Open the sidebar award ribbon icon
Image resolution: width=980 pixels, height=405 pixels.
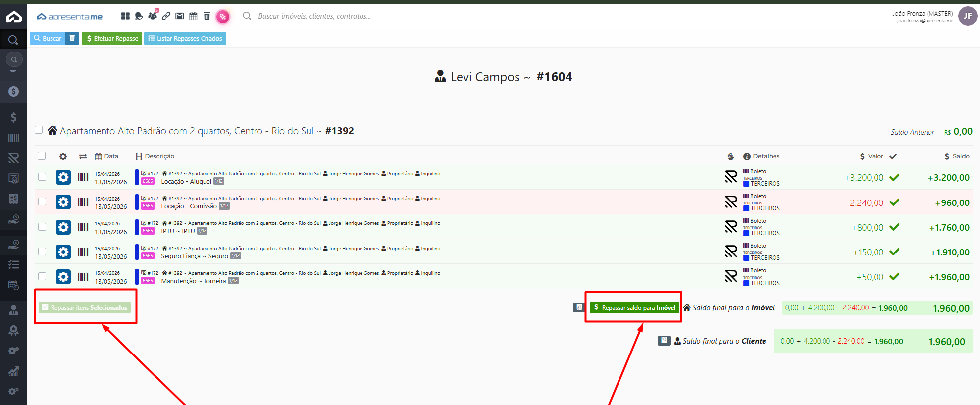pos(13,330)
